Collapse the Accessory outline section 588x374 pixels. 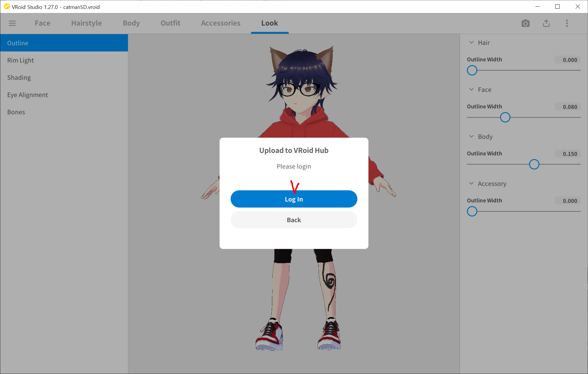coord(471,184)
